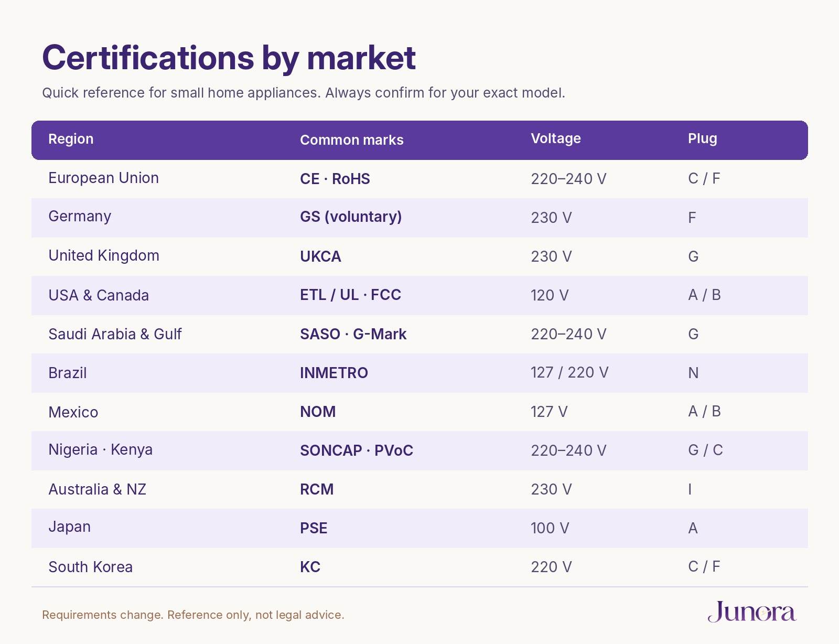The height and width of the screenshot is (644, 839).
Task: Select the "KC" mark
Action: (310, 567)
